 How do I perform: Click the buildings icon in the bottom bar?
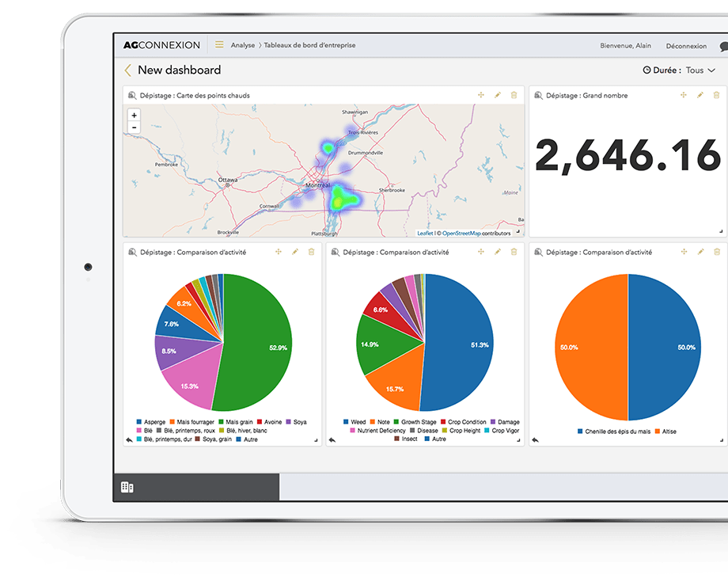pos(127,487)
